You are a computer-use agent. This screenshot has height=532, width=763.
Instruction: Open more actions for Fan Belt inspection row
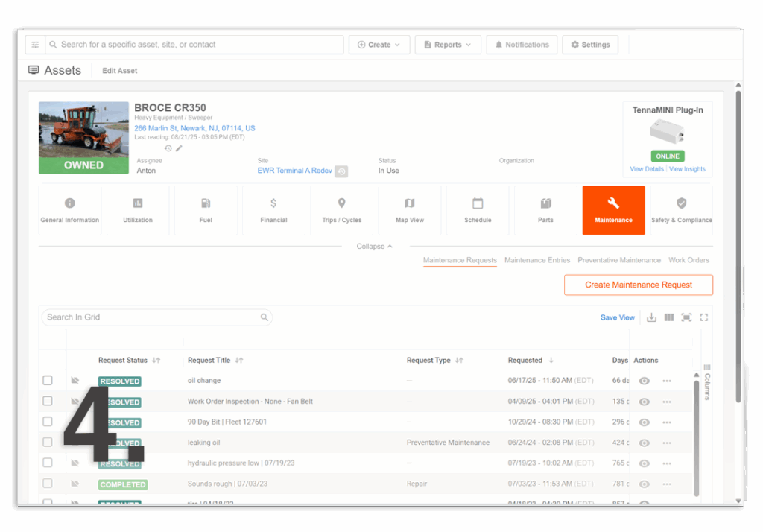pyautogui.click(x=667, y=402)
